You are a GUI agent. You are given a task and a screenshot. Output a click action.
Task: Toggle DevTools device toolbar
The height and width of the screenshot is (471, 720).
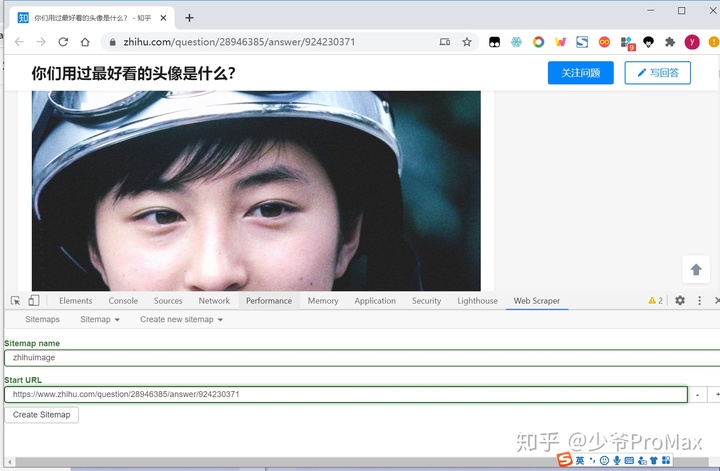(34, 301)
